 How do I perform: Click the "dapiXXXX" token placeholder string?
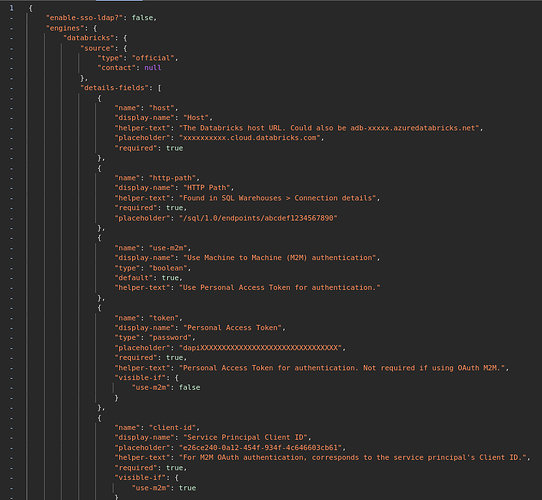(261, 348)
